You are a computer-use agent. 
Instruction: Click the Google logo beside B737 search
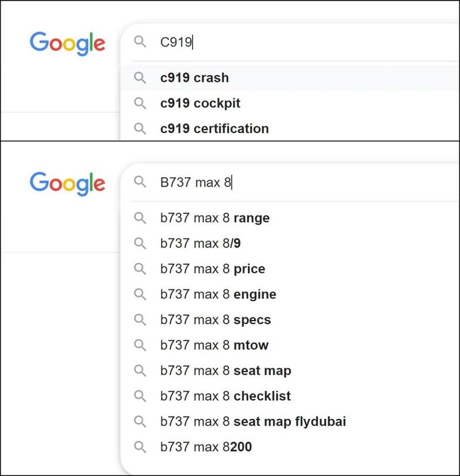click(67, 184)
